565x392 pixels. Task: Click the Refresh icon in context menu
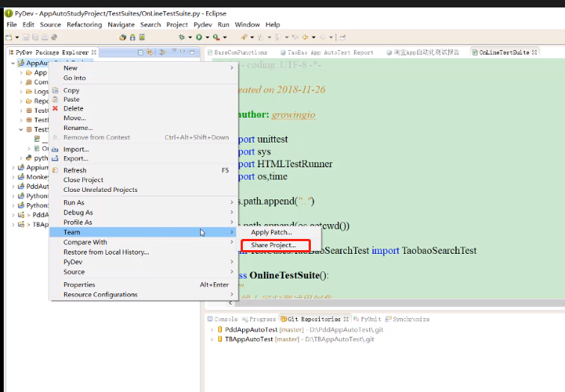click(55, 170)
